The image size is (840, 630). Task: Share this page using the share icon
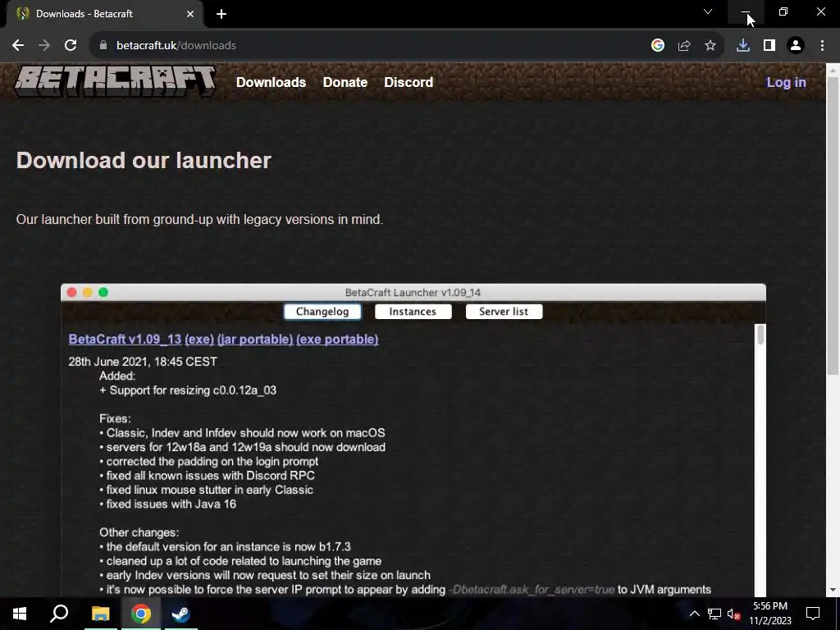coord(684,46)
